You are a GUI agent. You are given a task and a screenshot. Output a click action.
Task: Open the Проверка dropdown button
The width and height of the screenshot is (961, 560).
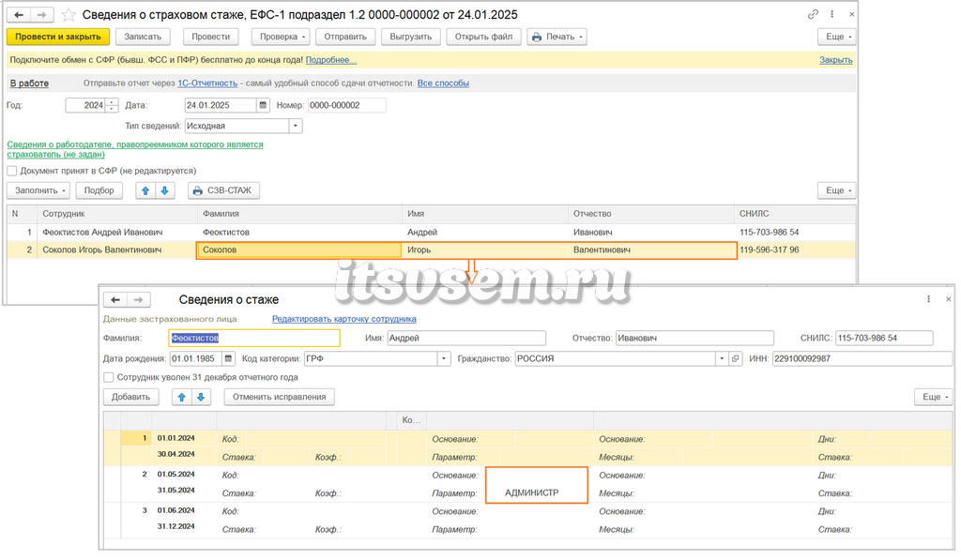point(281,37)
